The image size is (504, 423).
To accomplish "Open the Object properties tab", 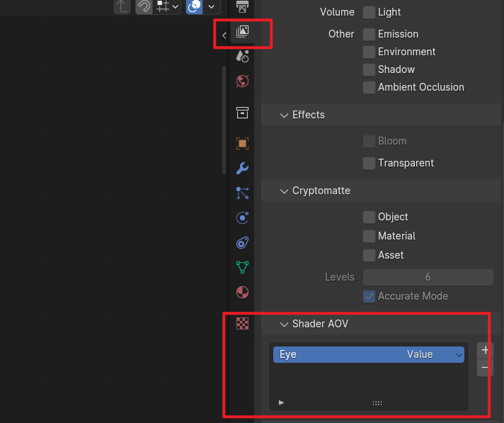I will pyautogui.click(x=242, y=143).
